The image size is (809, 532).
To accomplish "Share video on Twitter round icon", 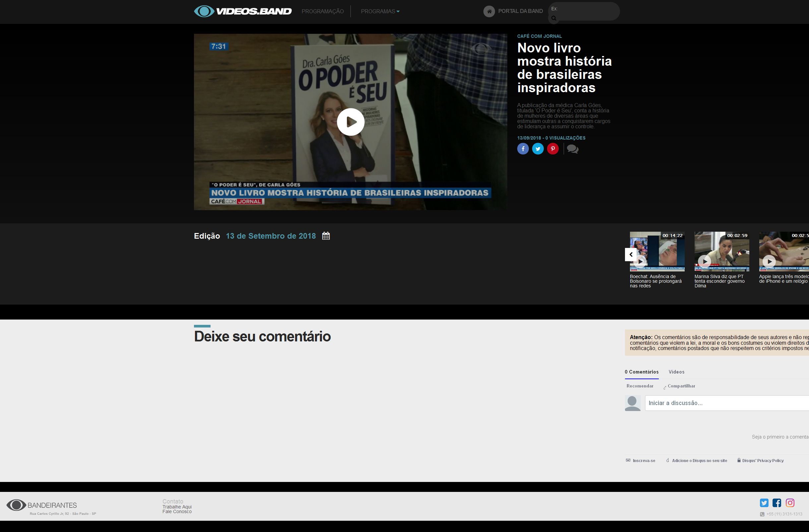I will pos(538,149).
